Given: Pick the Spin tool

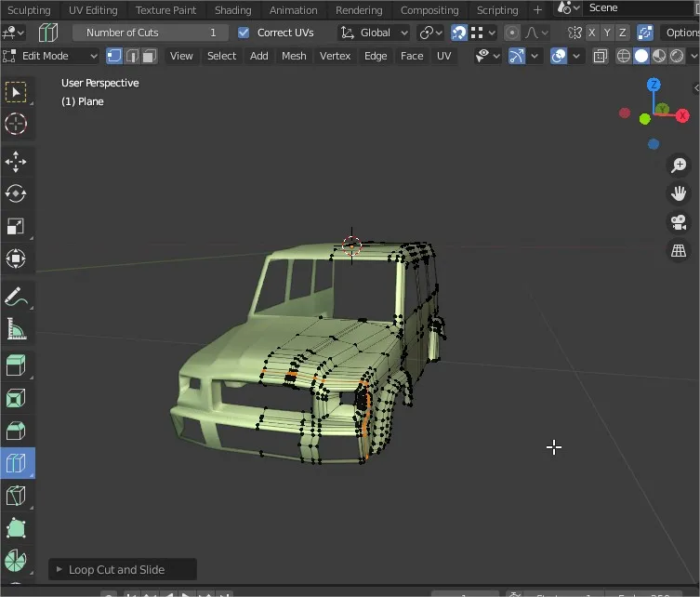Looking at the screenshot, I should pyautogui.click(x=16, y=561).
